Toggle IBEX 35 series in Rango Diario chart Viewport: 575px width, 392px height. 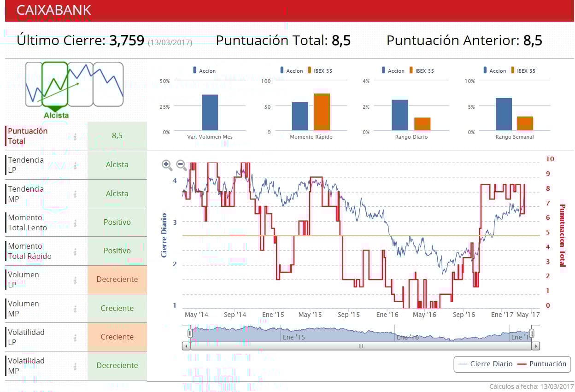[x=421, y=71]
